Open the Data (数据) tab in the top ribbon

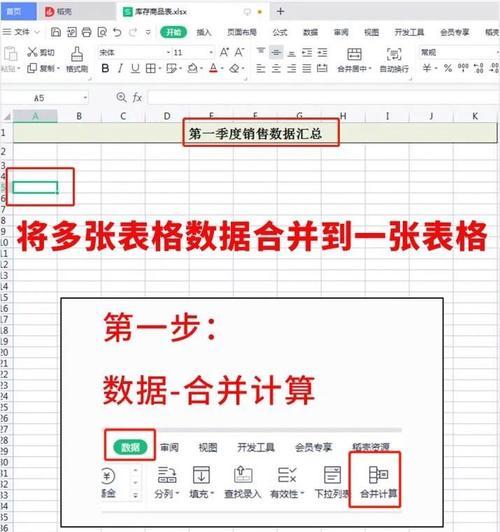[x=310, y=33]
